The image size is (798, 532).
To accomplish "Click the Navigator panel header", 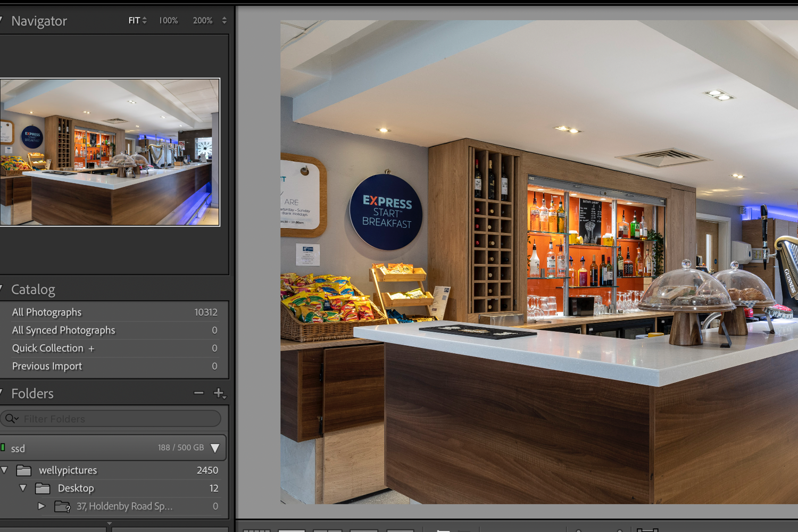I will pos(39,21).
